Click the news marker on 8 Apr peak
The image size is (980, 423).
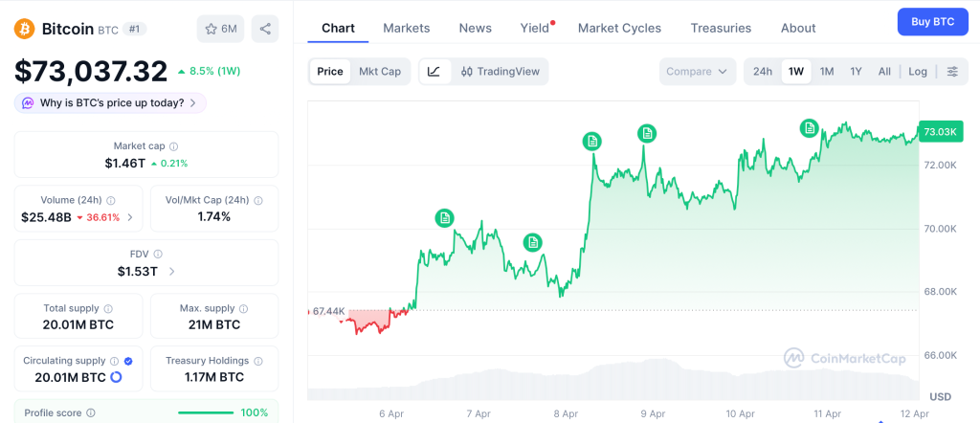[592, 142]
